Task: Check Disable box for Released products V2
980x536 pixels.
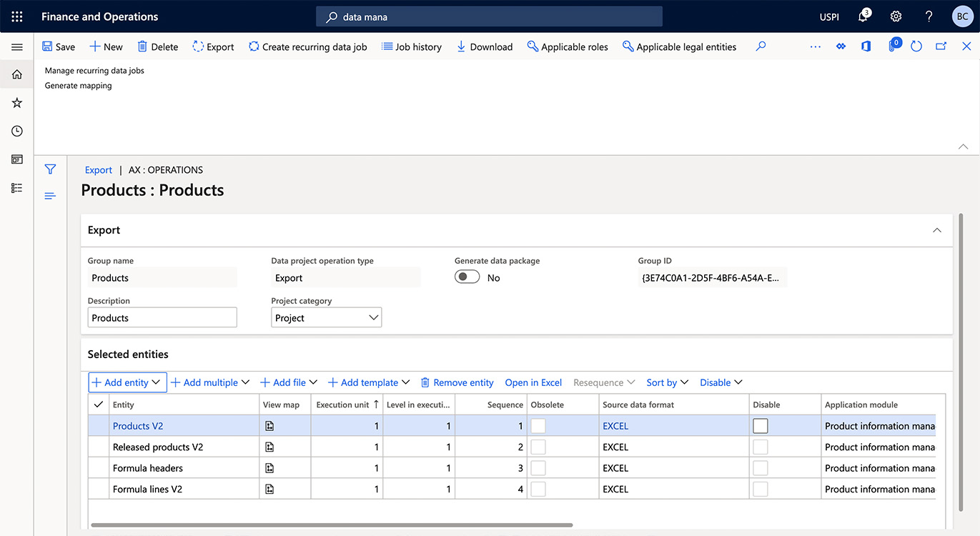Action: pos(761,447)
